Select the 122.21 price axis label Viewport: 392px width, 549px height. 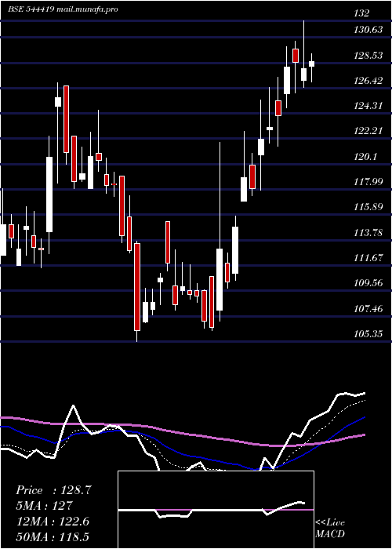click(368, 131)
